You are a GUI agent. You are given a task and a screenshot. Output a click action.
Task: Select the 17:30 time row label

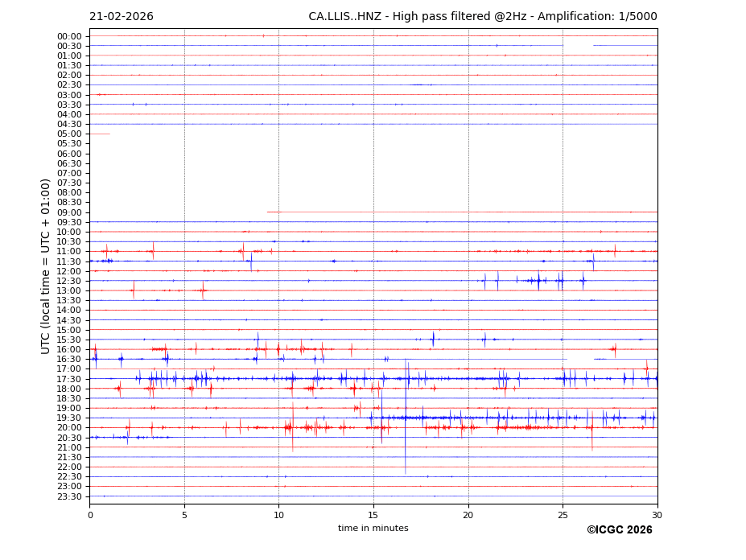click(69, 379)
